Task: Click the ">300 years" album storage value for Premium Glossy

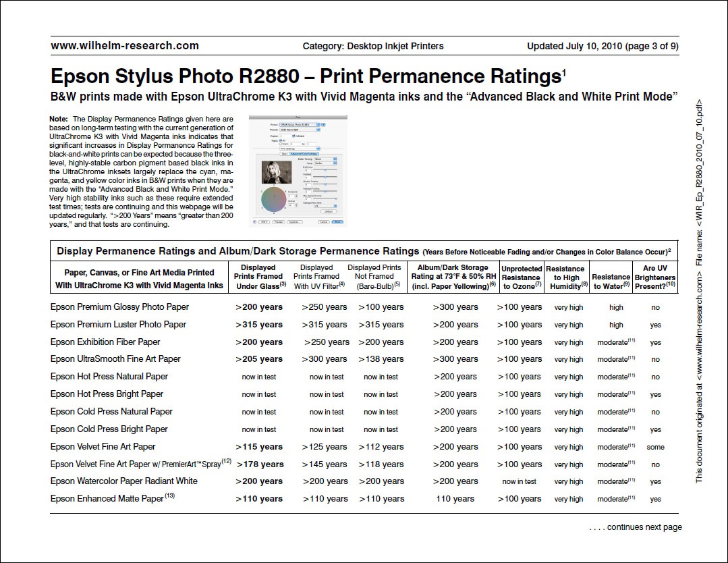Action: click(455, 307)
